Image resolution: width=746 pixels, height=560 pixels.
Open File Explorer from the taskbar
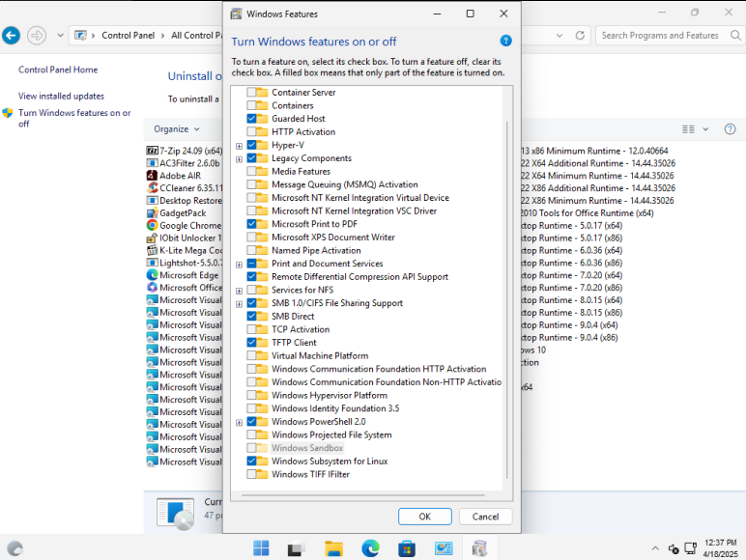click(333, 548)
